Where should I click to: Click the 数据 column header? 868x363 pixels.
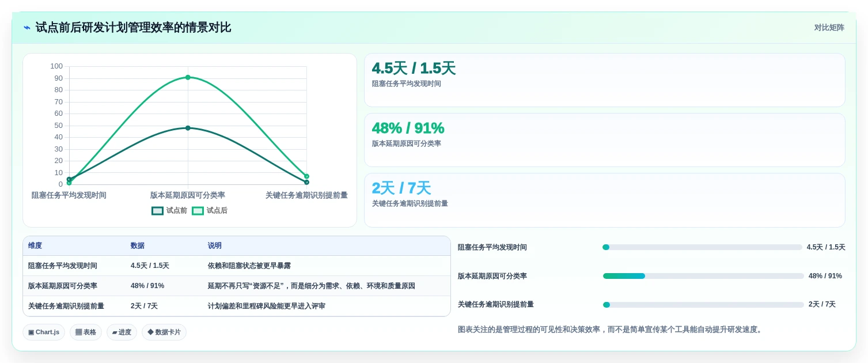tap(138, 245)
